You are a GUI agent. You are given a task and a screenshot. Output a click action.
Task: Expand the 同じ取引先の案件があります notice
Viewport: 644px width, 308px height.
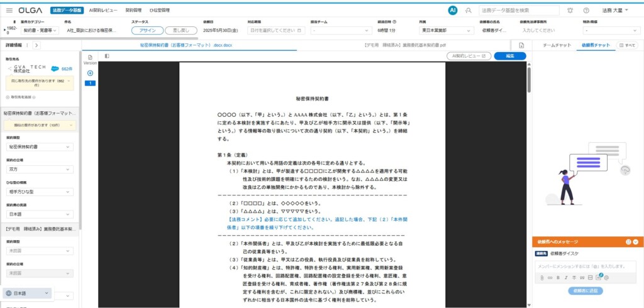click(40, 84)
